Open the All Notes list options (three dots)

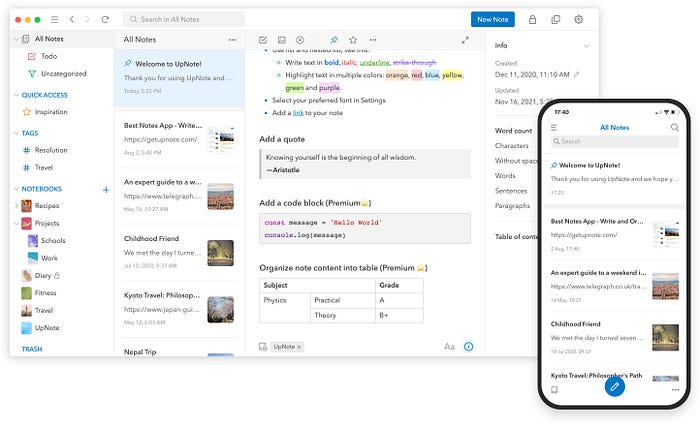232,40
